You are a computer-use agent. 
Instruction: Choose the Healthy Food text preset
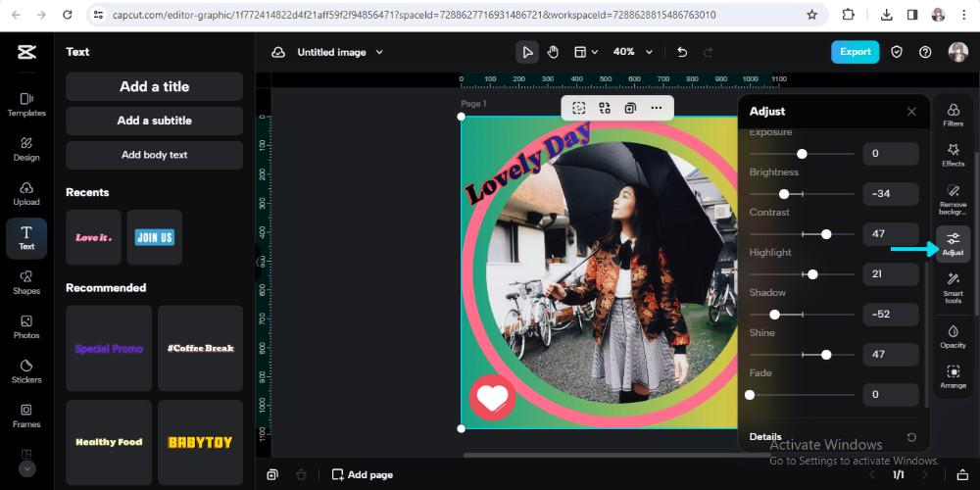109,443
